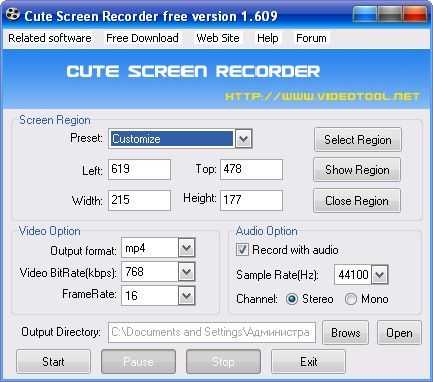Click the Open output directory button
Viewport: 433px width, 382px height.
pyautogui.click(x=399, y=332)
